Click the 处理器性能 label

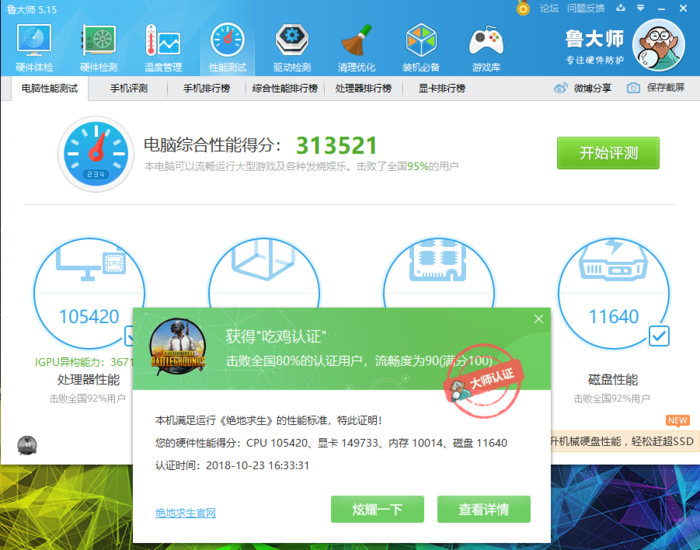88,379
